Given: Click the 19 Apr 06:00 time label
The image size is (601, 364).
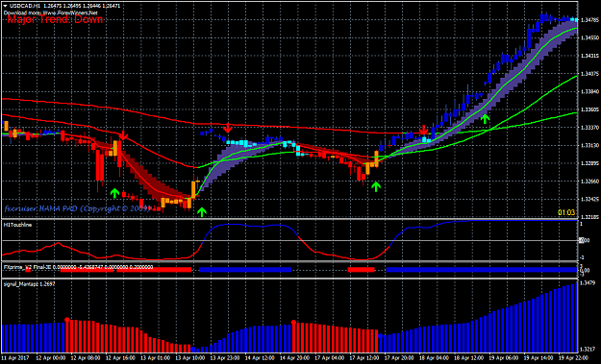Looking at the screenshot, I should (504, 358).
